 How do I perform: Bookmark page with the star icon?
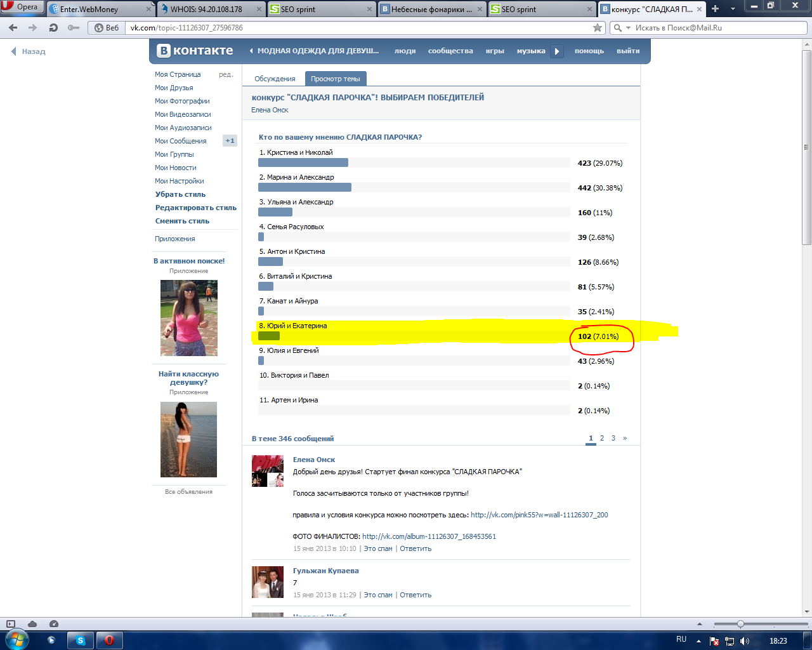point(598,28)
